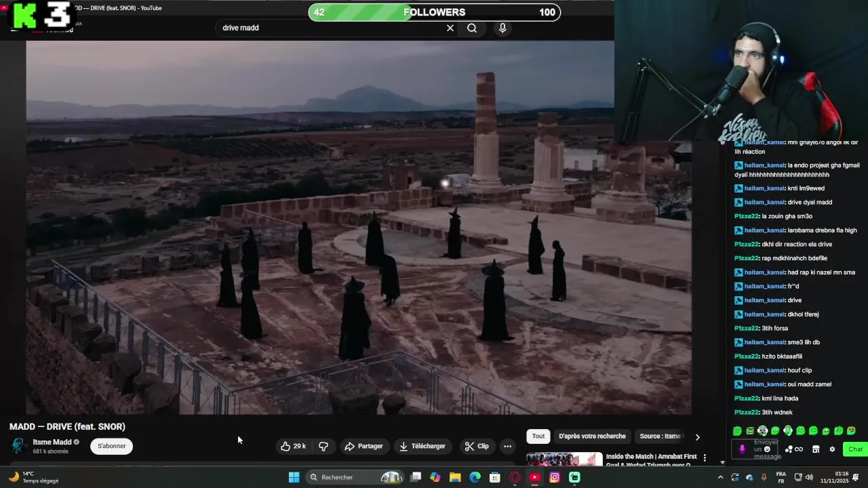Focus the 'Envoyer un message' chat field
Image resolution: width=868 pixels, height=488 pixels.
coord(755,449)
